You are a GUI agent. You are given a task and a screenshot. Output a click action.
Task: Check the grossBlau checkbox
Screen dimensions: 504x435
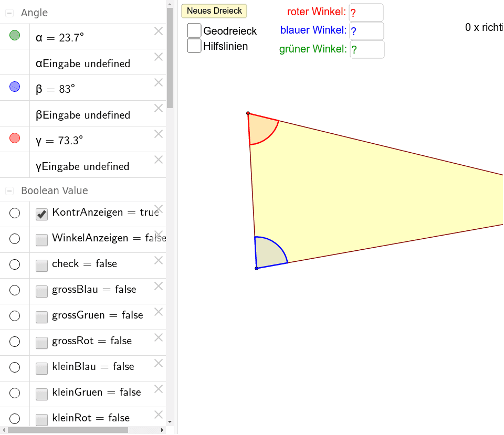point(42,291)
